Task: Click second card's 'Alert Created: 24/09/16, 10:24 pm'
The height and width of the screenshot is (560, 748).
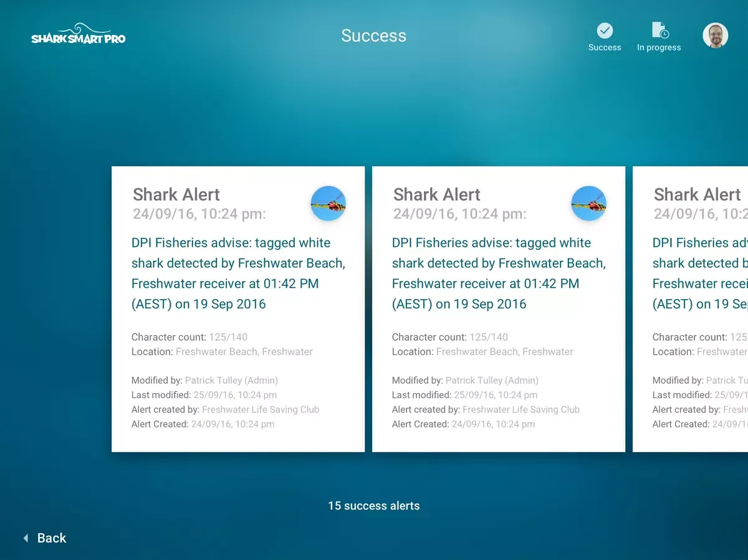Action: point(464,424)
